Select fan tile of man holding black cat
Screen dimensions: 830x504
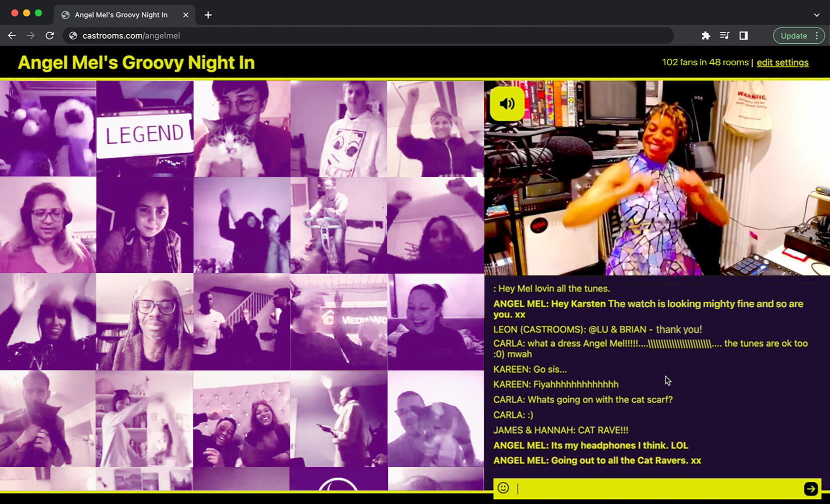(x=48, y=419)
